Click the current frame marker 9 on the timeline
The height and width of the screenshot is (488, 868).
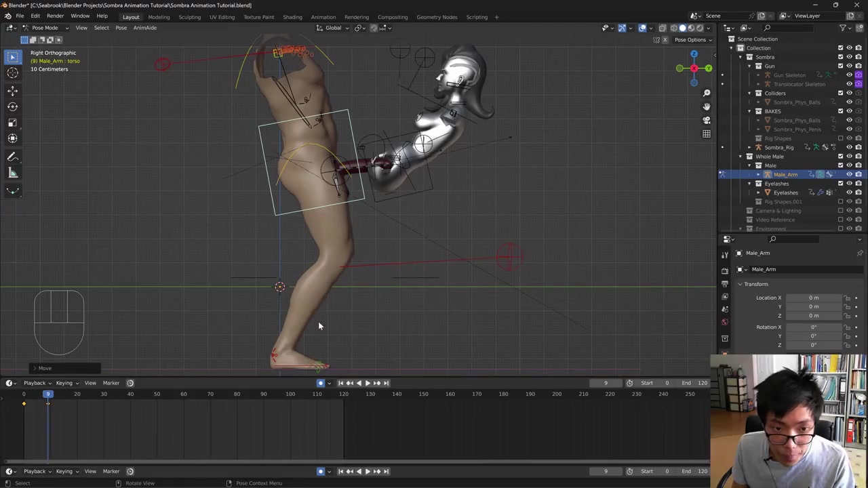47,394
